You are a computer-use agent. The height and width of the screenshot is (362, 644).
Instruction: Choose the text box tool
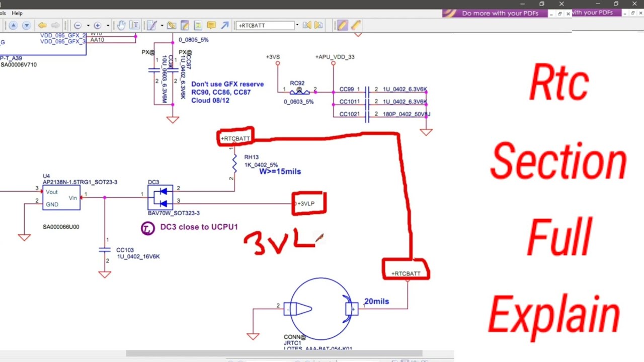point(198,25)
